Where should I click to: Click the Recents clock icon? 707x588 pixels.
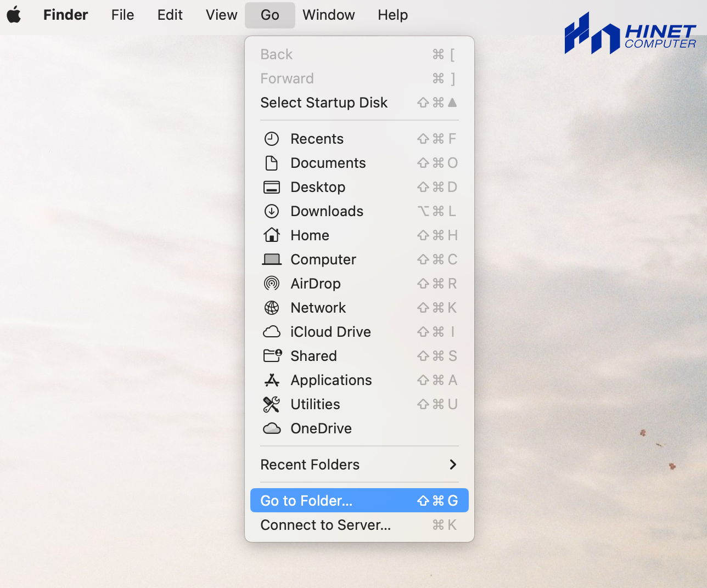pyautogui.click(x=272, y=139)
